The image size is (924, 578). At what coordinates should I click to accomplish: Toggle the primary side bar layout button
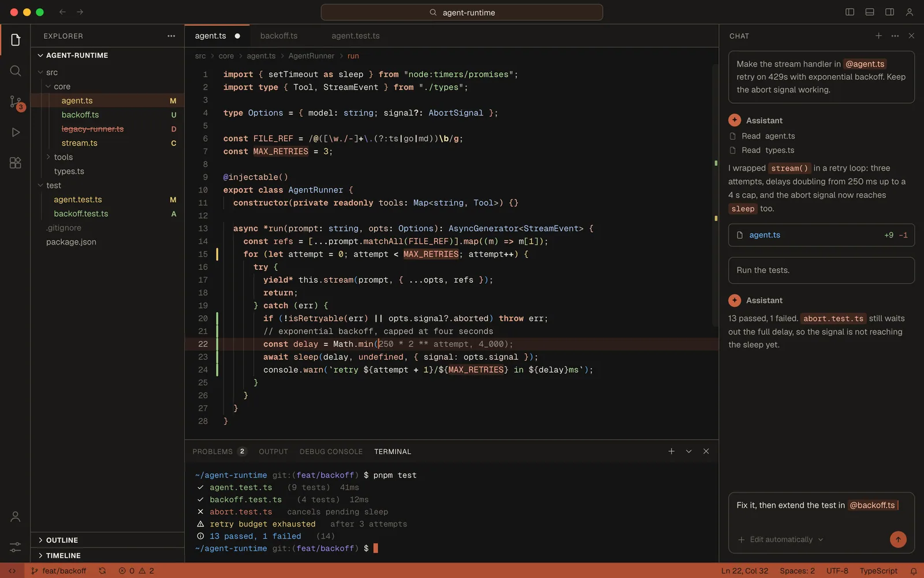coord(850,12)
